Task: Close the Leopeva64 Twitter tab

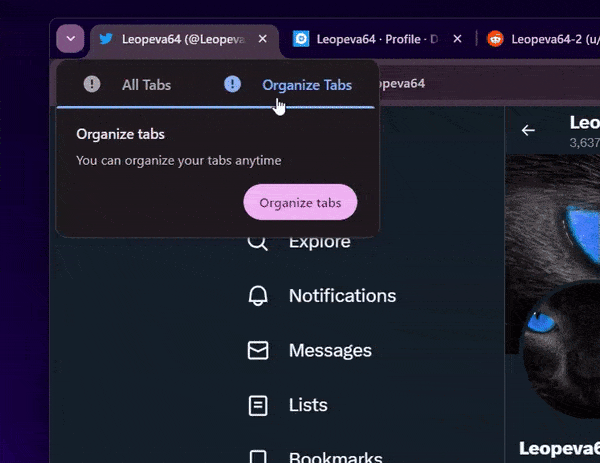Action: (x=262, y=39)
